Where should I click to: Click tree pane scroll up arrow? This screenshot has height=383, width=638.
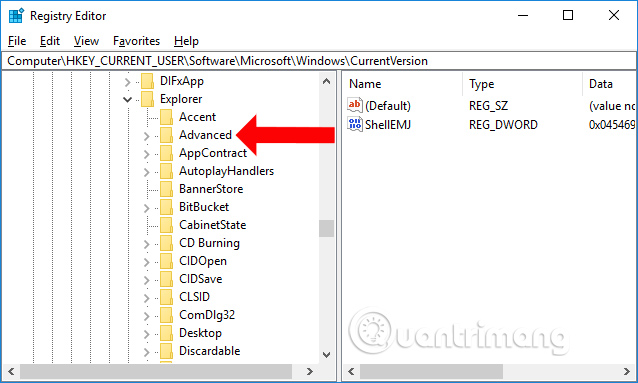(x=326, y=81)
